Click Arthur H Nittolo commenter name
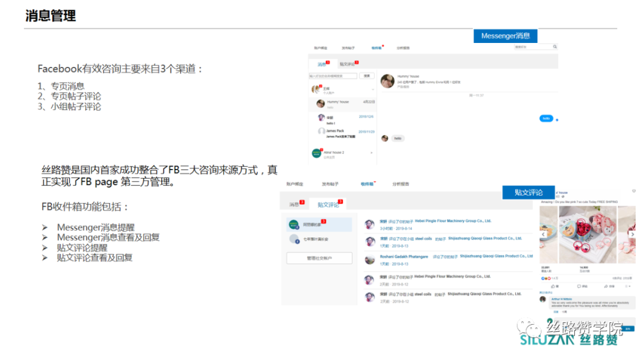The width and height of the screenshot is (644, 357). point(562,299)
